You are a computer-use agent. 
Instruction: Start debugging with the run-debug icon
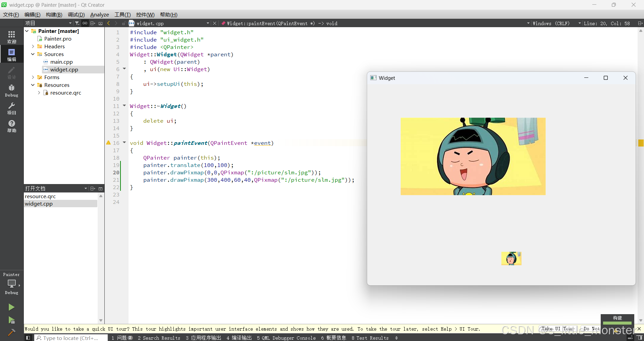tap(11, 320)
